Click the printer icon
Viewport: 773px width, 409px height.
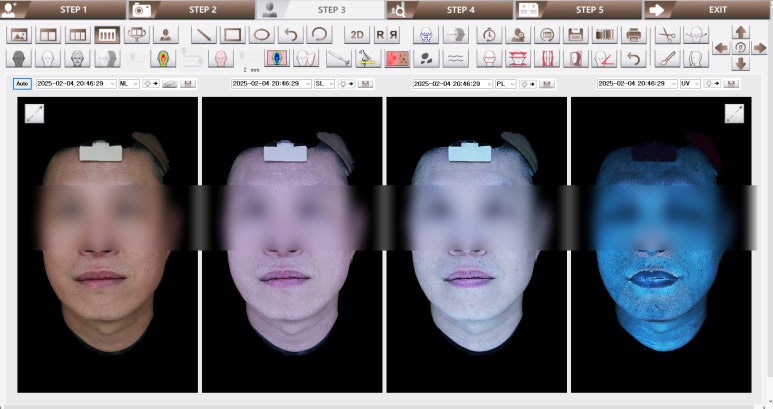pyautogui.click(x=633, y=34)
